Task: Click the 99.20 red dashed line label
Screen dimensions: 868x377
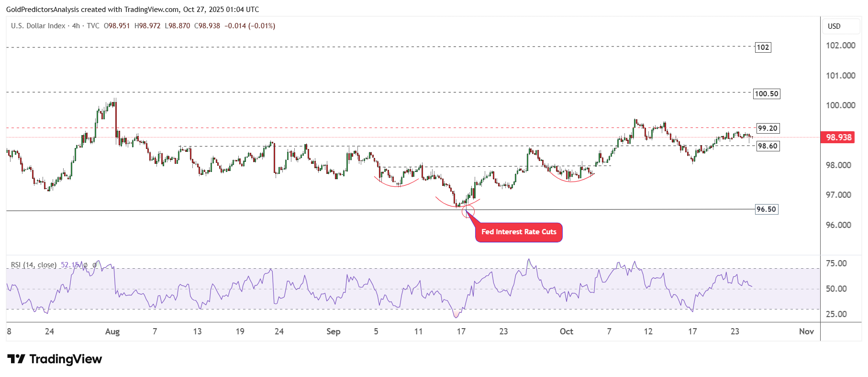Action: click(x=768, y=128)
